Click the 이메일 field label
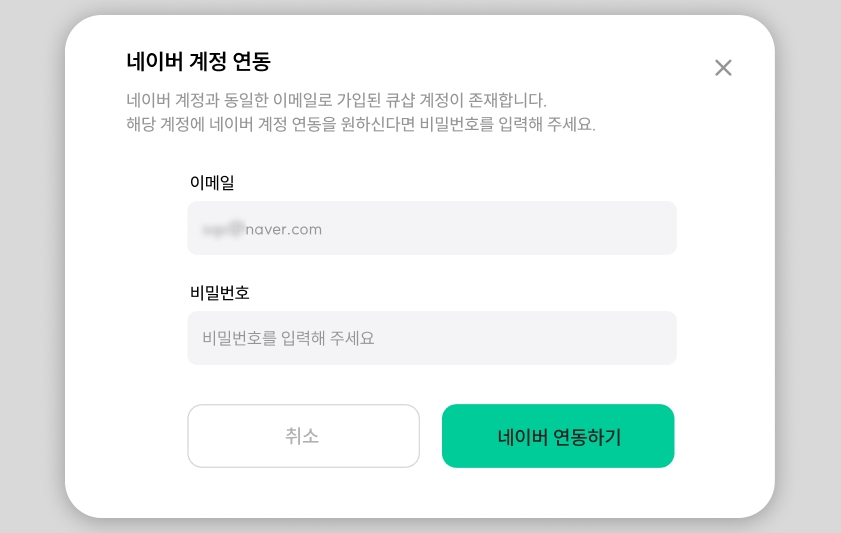 click(x=212, y=182)
